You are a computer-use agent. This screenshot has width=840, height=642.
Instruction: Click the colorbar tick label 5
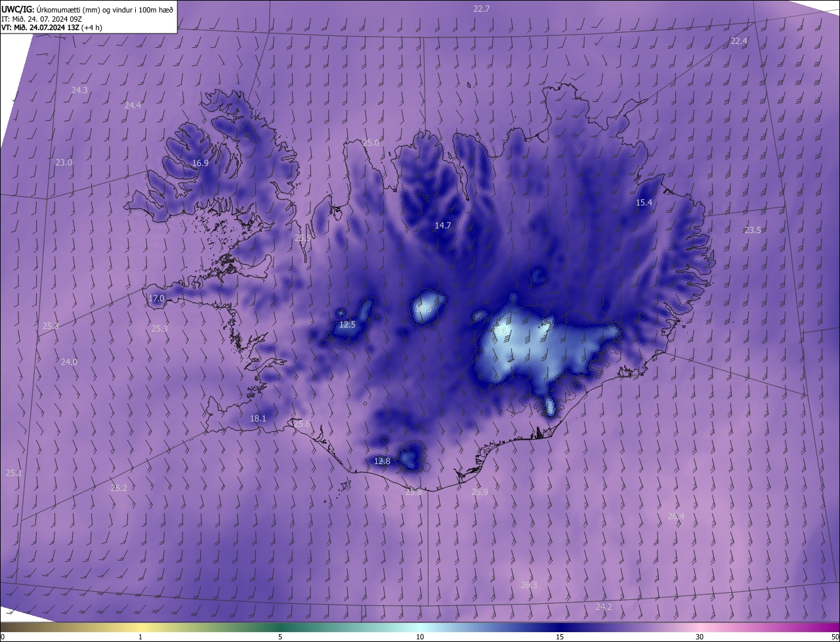(280, 637)
